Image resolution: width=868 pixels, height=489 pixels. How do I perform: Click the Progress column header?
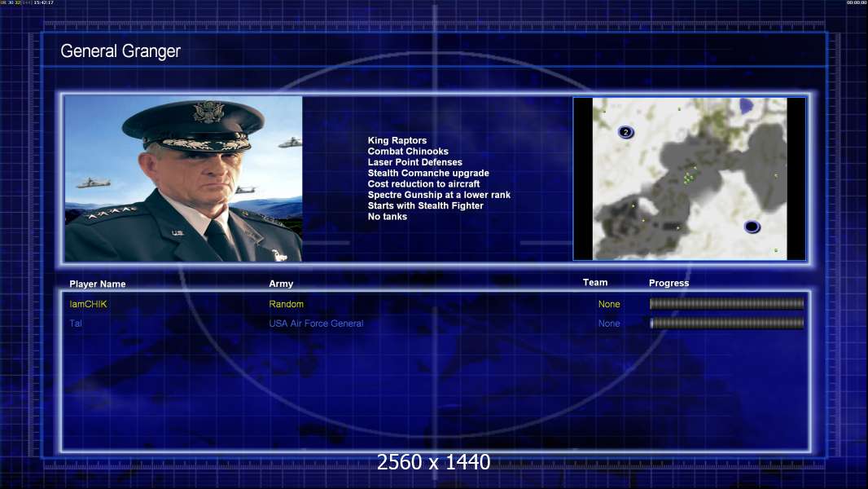[669, 283]
